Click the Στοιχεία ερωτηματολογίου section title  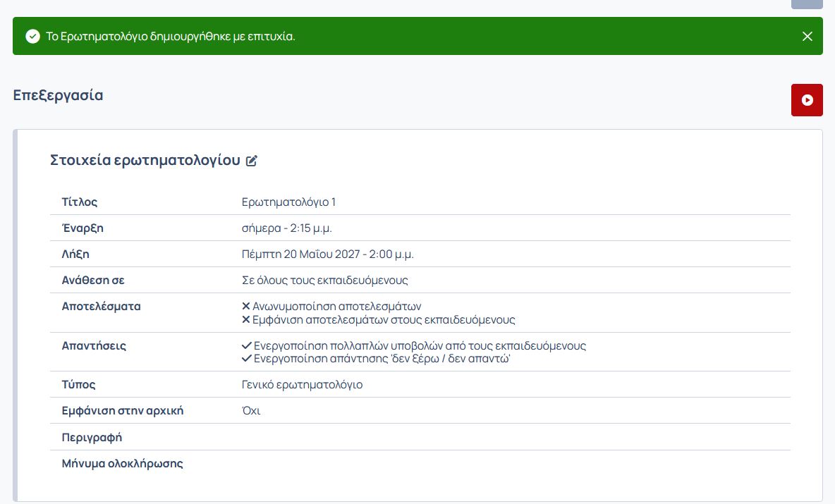click(x=145, y=160)
